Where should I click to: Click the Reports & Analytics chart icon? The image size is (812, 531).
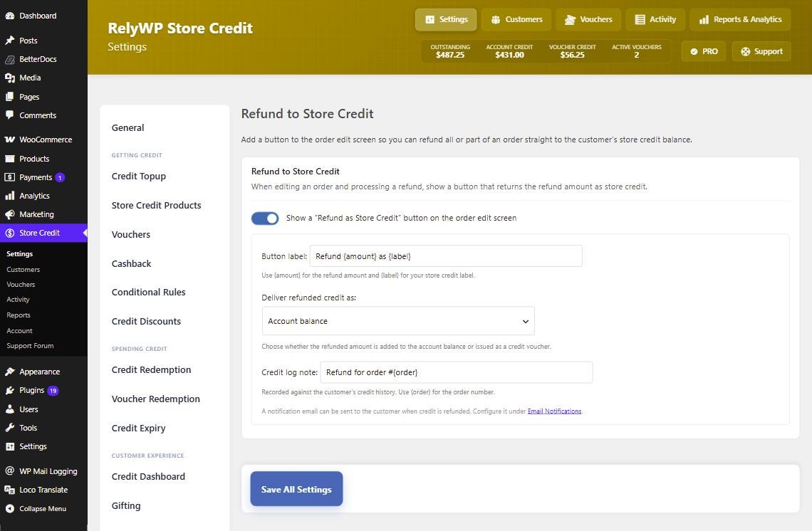[x=704, y=20]
